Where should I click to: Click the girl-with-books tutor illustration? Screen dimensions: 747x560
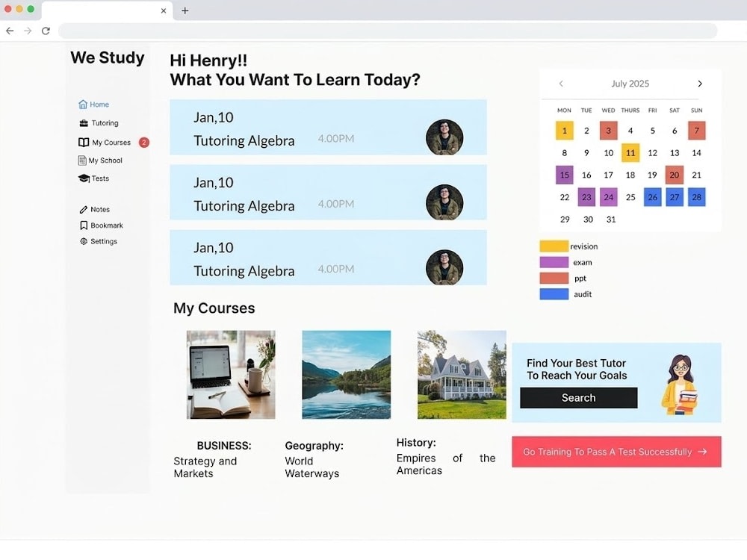(681, 385)
